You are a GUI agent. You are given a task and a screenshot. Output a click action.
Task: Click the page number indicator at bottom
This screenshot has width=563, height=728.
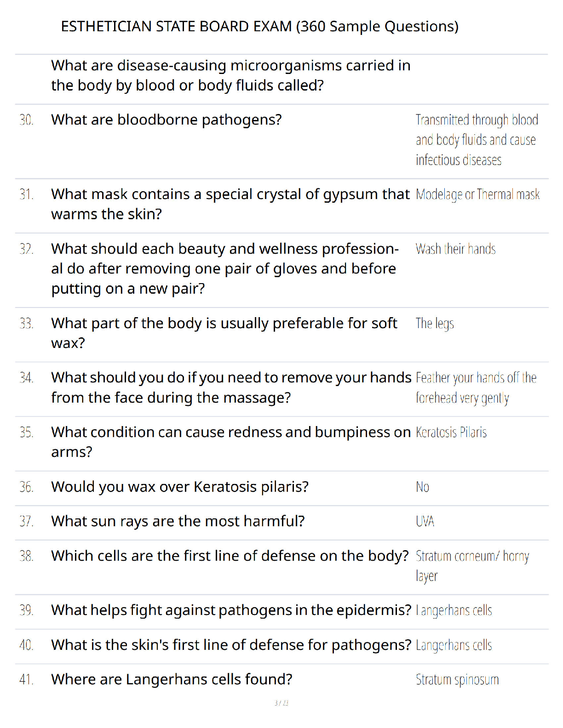[281, 703]
